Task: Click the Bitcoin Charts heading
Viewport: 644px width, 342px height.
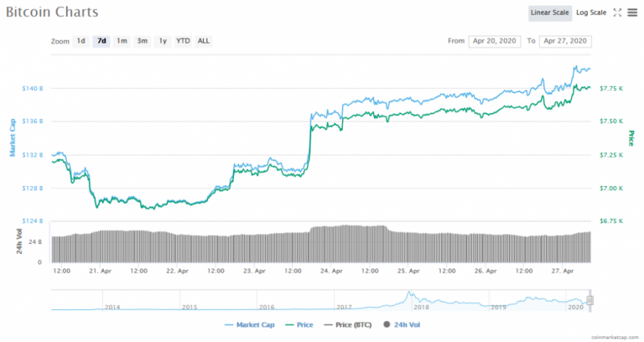Action: click(52, 12)
